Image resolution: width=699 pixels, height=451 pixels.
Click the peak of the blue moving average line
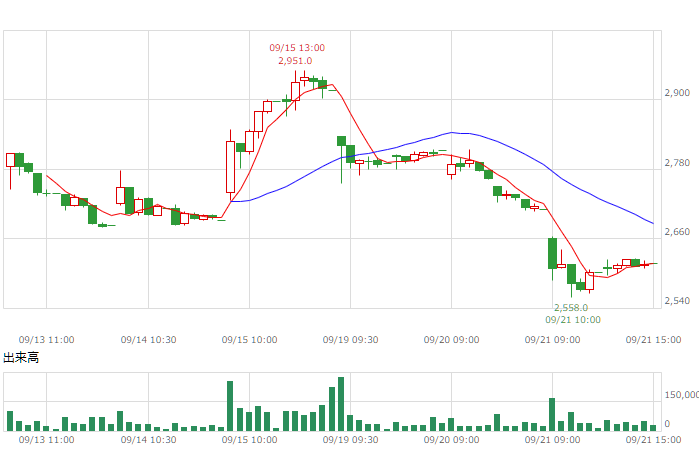(452, 132)
